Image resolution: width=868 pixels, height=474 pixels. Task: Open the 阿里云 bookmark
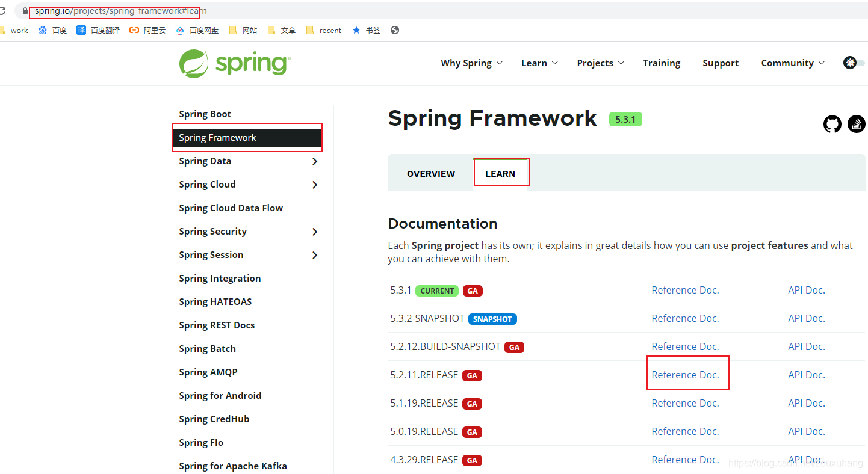pyautogui.click(x=147, y=30)
